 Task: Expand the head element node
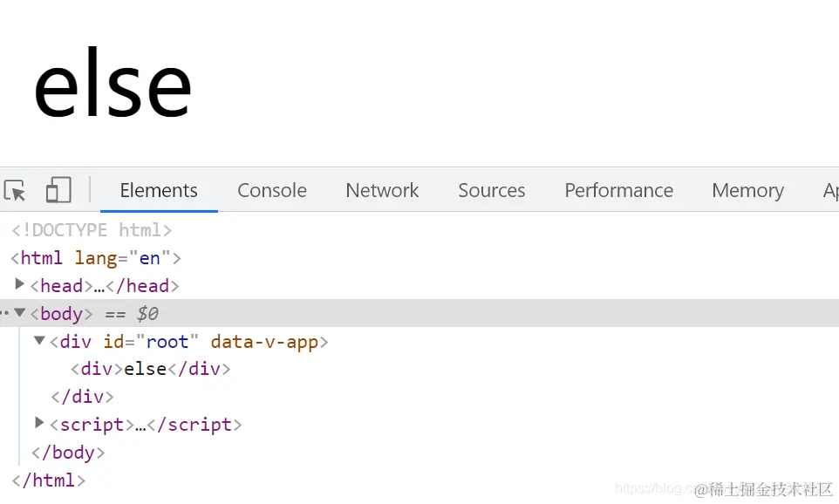click(20, 284)
